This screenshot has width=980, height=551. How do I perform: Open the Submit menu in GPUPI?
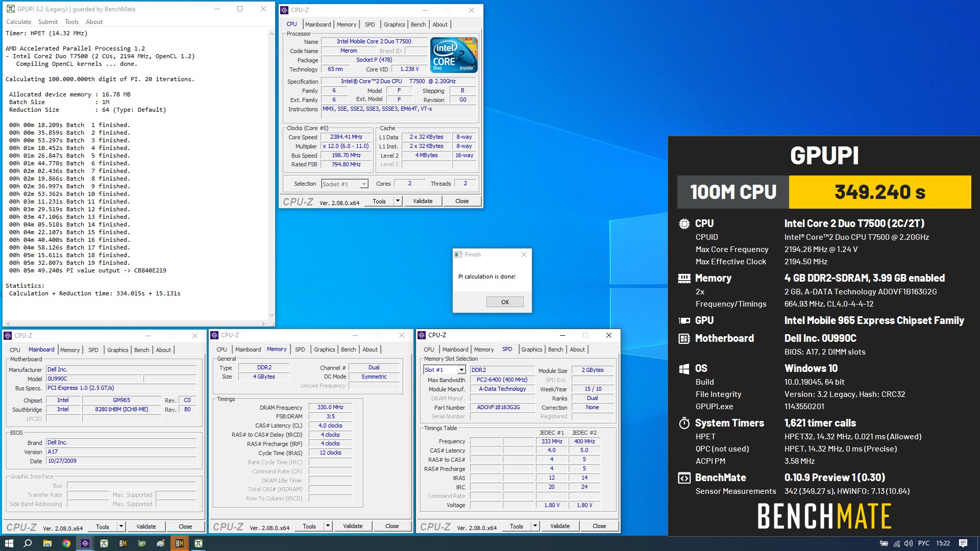pos(48,22)
